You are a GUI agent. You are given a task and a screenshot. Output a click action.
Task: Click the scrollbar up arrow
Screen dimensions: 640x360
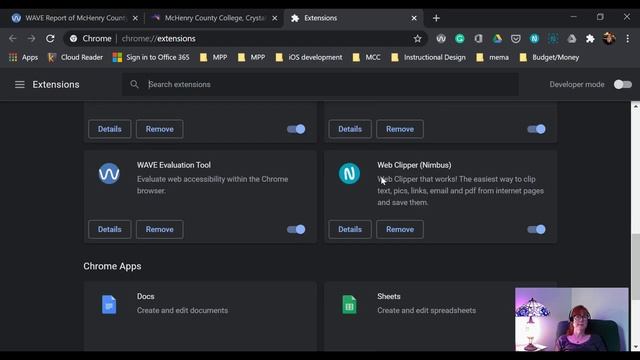(636, 106)
